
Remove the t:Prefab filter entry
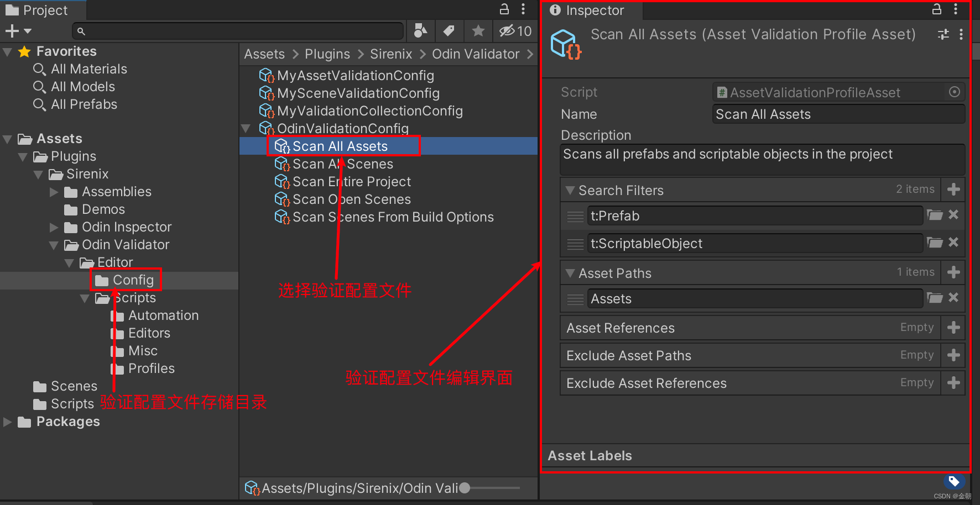(x=953, y=215)
